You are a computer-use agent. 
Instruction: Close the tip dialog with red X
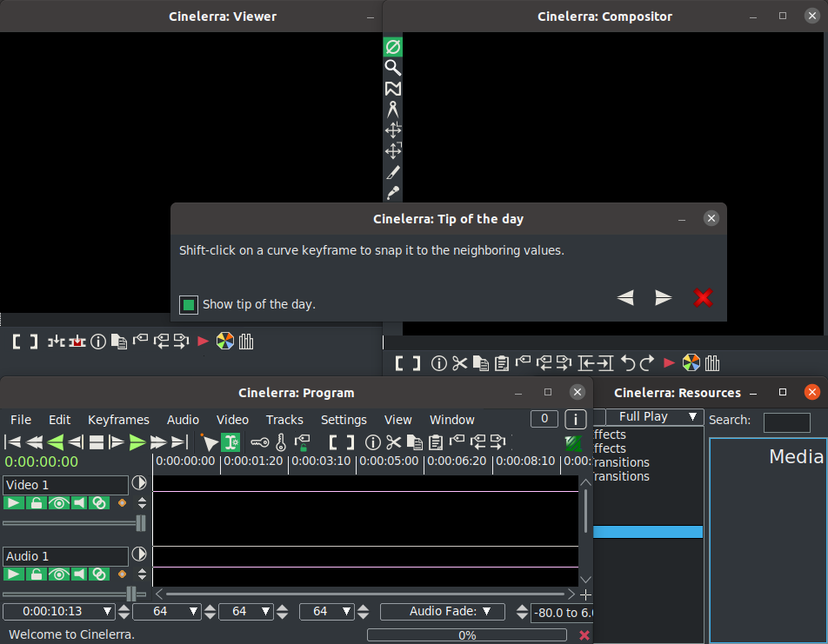click(703, 298)
